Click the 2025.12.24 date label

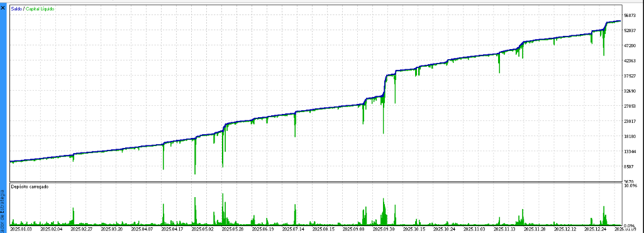(x=596, y=229)
